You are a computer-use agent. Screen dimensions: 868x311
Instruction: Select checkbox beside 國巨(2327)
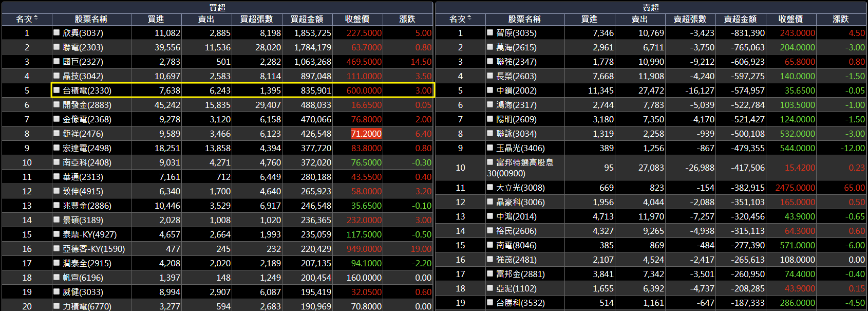coord(56,61)
